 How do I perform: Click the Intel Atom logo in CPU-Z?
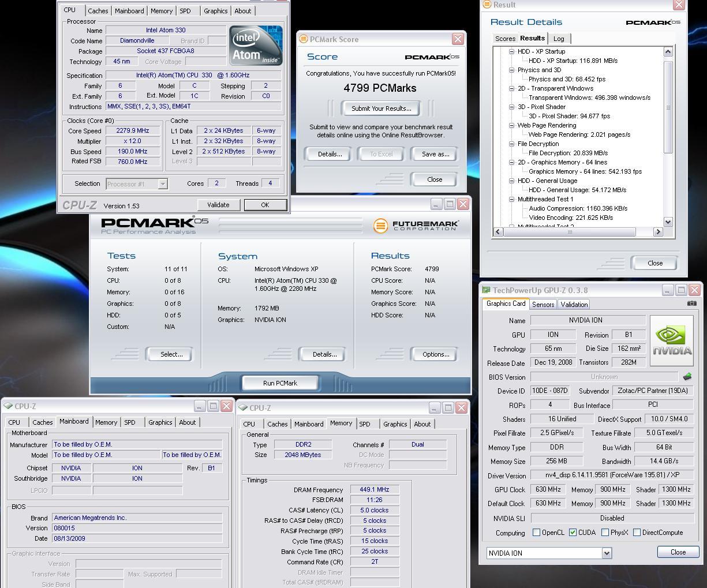coord(256,46)
